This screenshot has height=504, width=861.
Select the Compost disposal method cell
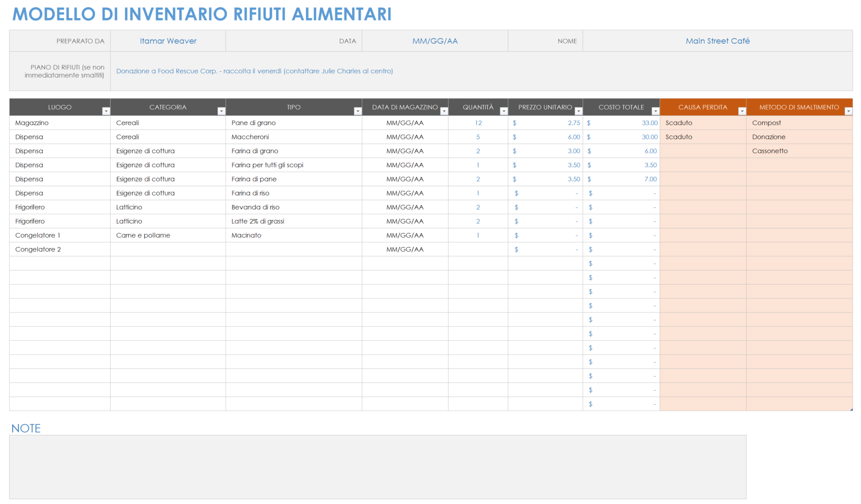coord(799,123)
